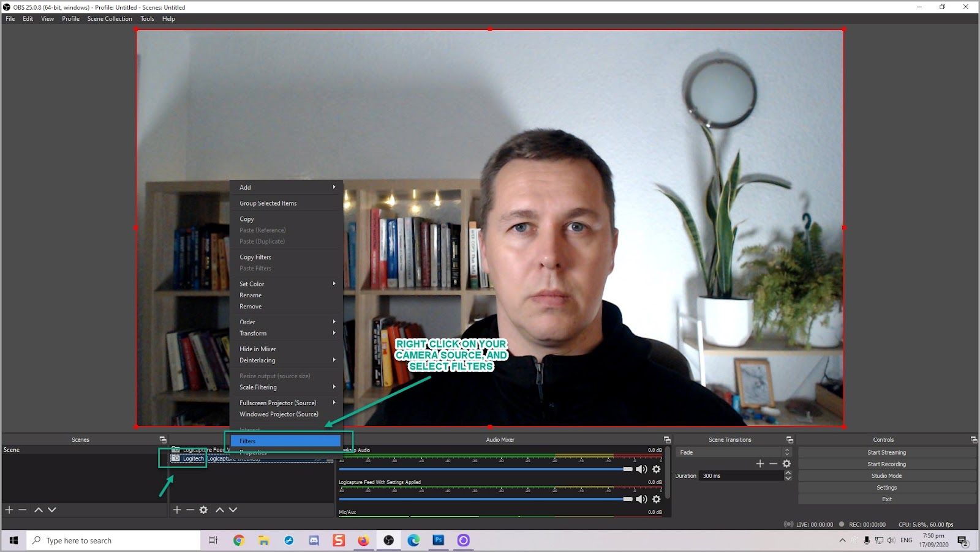Expand the Transform submenu
Screen dimensions: 980x552
[x=286, y=334]
